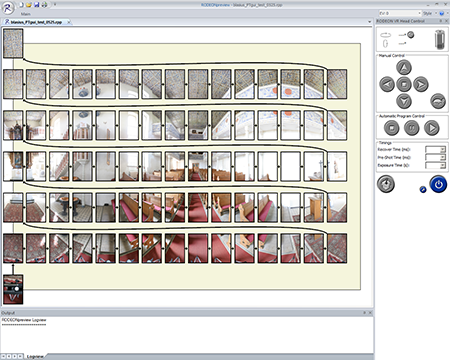Click the small blue wrench icon near power button
Screen dimensions: 450x360
click(x=423, y=190)
